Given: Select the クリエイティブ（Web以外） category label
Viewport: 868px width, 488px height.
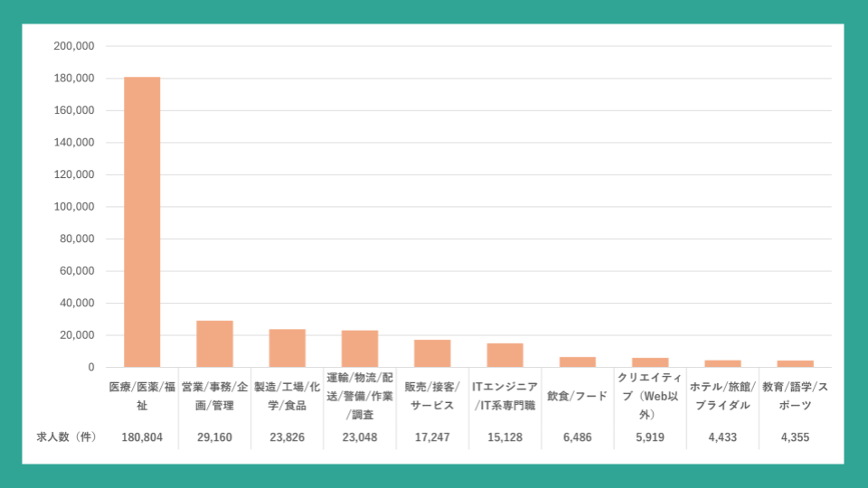Looking at the screenshot, I should (650, 396).
